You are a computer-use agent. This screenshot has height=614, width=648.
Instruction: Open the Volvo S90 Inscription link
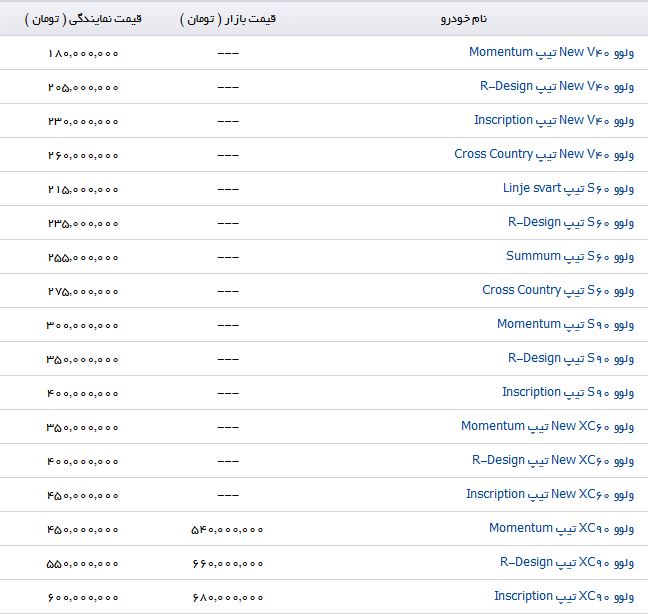(x=568, y=393)
